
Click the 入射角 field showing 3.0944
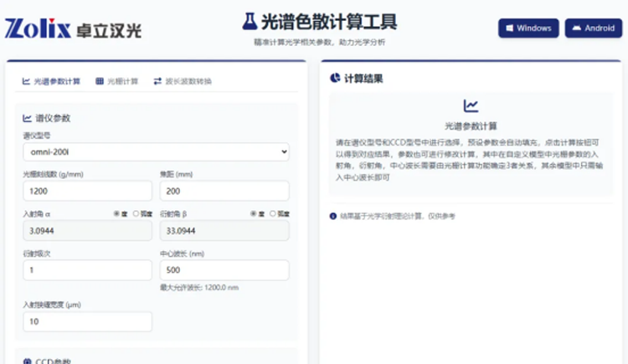click(x=87, y=231)
